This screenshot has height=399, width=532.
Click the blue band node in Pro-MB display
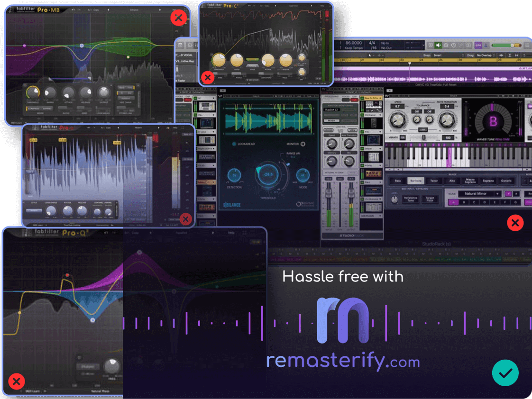[82, 45]
